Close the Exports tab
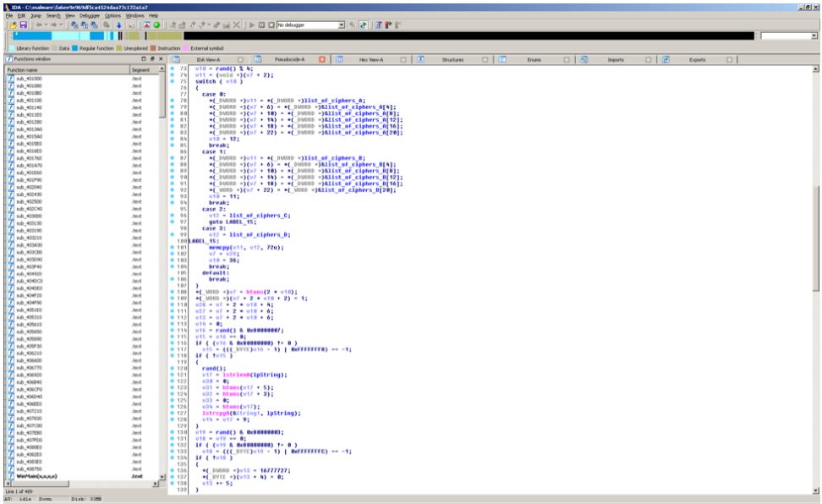 point(730,59)
